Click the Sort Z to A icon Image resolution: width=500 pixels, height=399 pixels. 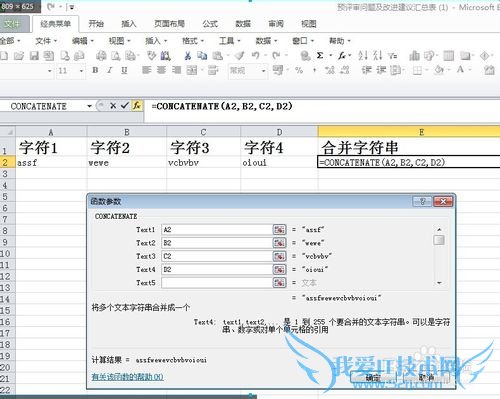point(378,56)
